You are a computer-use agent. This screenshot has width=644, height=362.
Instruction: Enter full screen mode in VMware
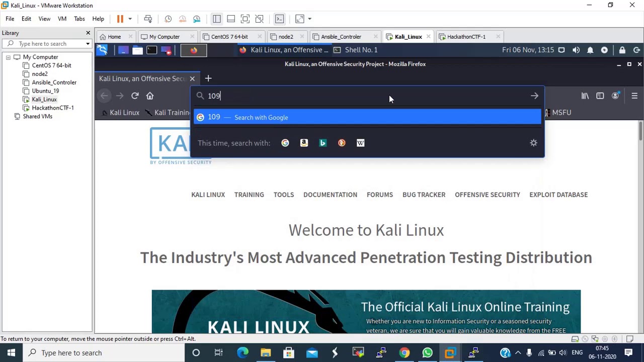tap(245, 19)
